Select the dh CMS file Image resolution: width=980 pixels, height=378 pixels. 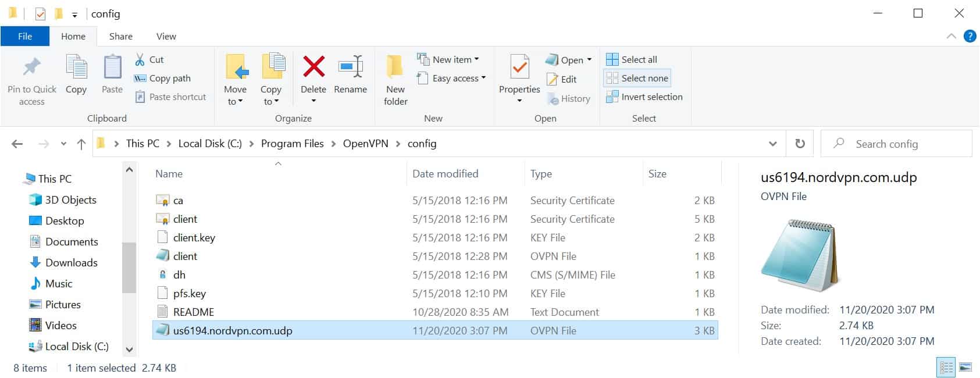coord(435,274)
